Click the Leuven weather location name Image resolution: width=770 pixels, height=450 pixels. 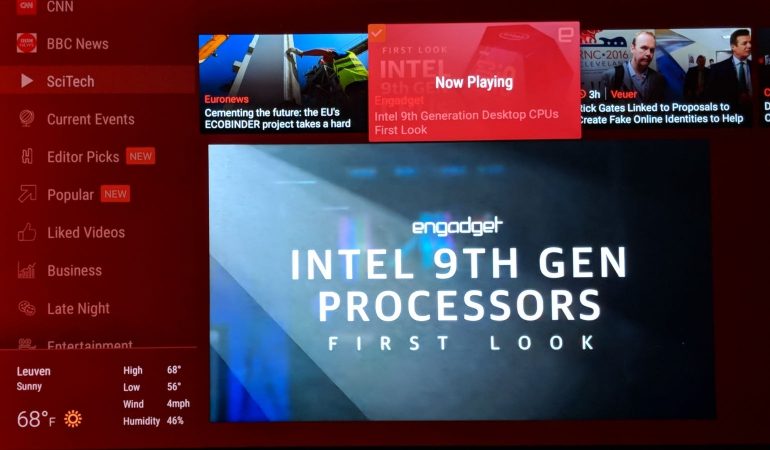tap(34, 371)
